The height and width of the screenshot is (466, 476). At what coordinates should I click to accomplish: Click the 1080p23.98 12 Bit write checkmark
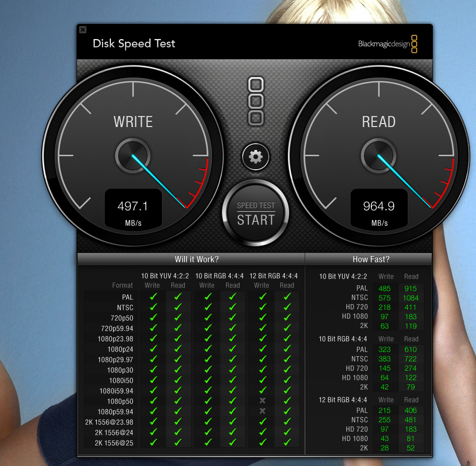tap(262, 338)
